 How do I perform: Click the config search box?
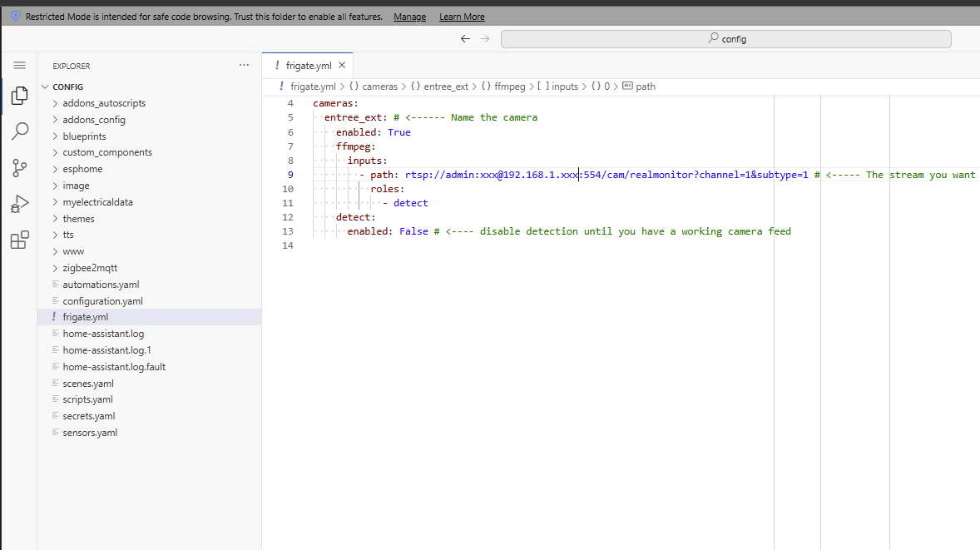[x=725, y=39]
